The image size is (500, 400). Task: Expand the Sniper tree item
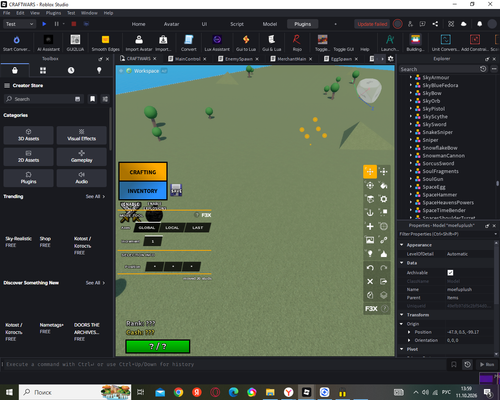[411, 140]
